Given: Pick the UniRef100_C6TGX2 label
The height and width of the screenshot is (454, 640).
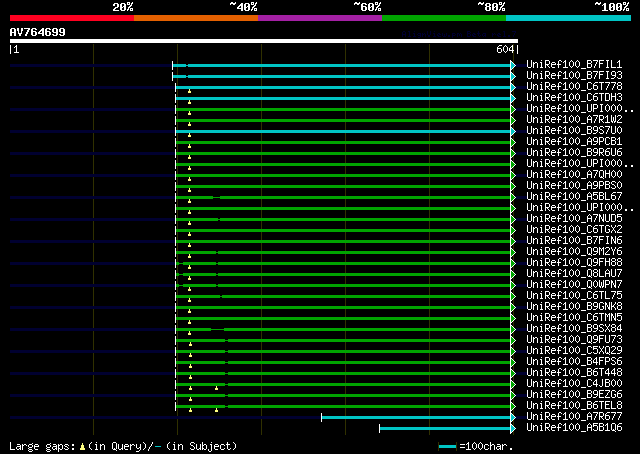Looking at the screenshot, I should (574, 229).
